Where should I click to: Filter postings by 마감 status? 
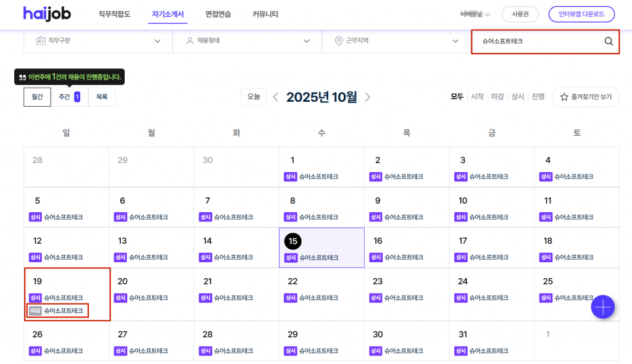497,97
